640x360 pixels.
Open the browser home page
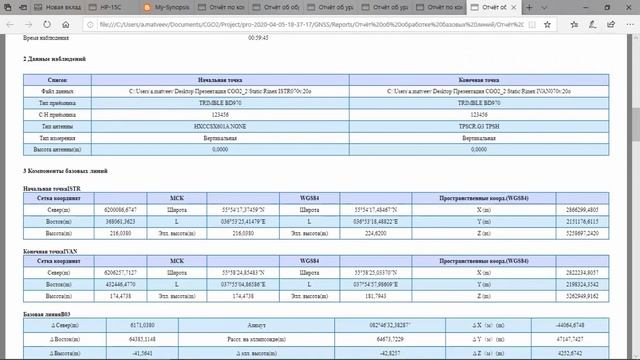pos(65,24)
